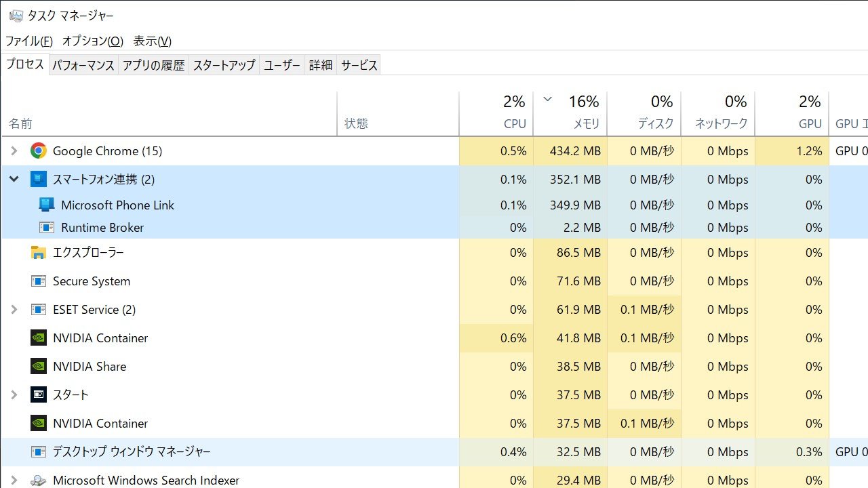Switch to the パフォーマンス tab
This screenshot has height=488, width=868.
pos(83,65)
